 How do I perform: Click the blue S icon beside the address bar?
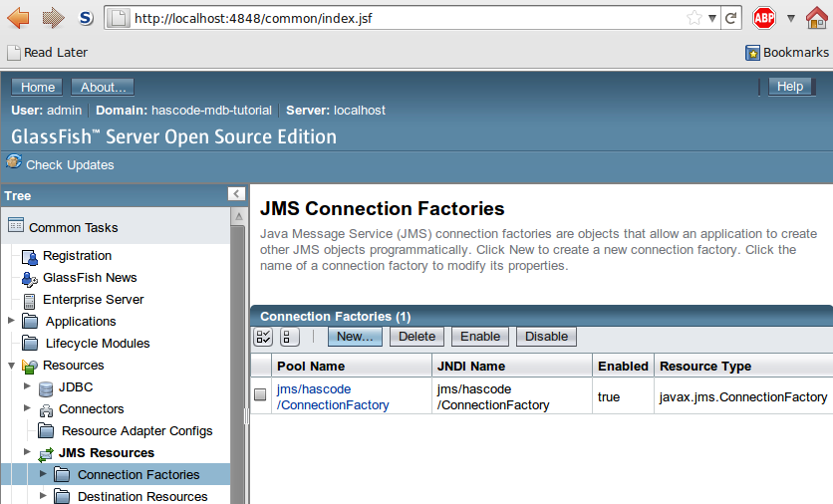click(x=86, y=18)
